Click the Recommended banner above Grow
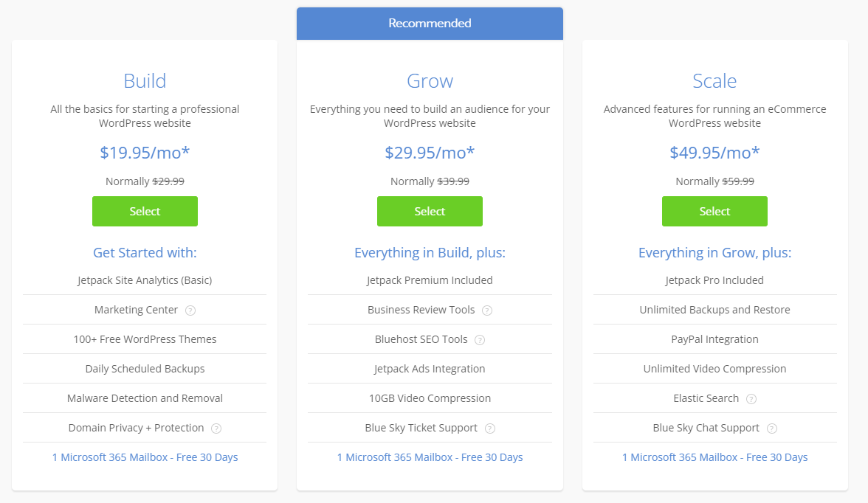Image resolution: width=868 pixels, height=503 pixels. pyautogui.click(x=430, y=24)
